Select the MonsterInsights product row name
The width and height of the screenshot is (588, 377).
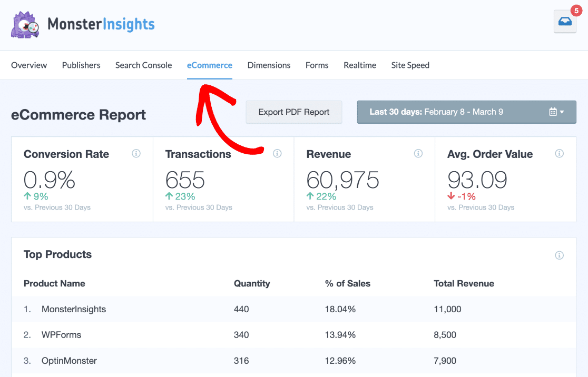(x=74, y=309)
